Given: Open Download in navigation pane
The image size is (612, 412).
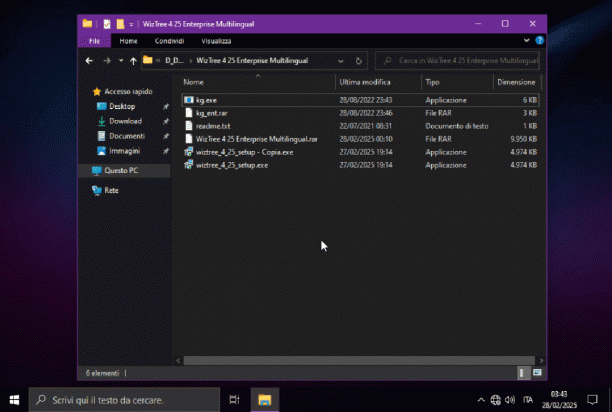Looking at the screenshot, I should pyautogui.click(x=125, y=121).
